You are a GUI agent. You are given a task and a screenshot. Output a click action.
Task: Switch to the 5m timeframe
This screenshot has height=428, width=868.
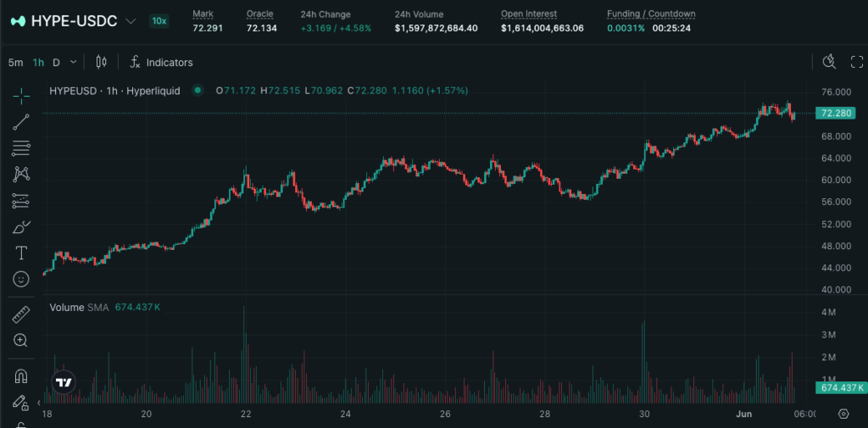click(15, 63)
